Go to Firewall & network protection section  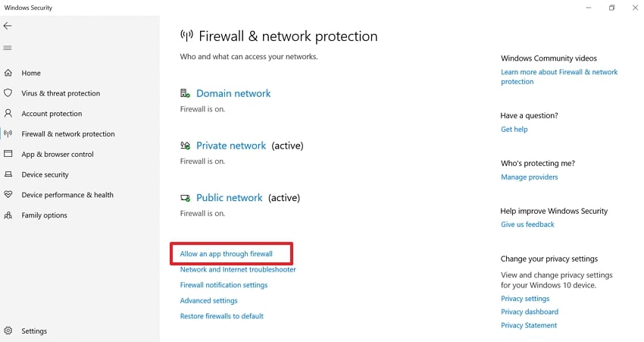click(68, 134)
